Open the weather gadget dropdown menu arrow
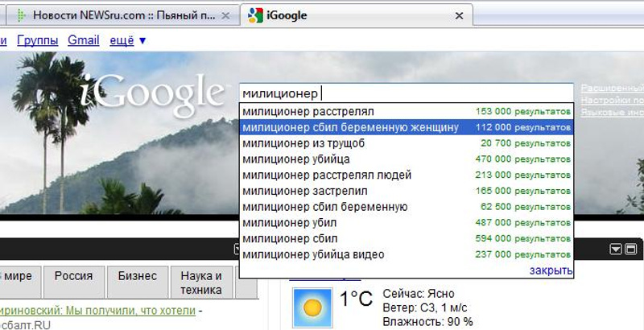The width and height of the screenshot is (644, 330). [616, 250]
